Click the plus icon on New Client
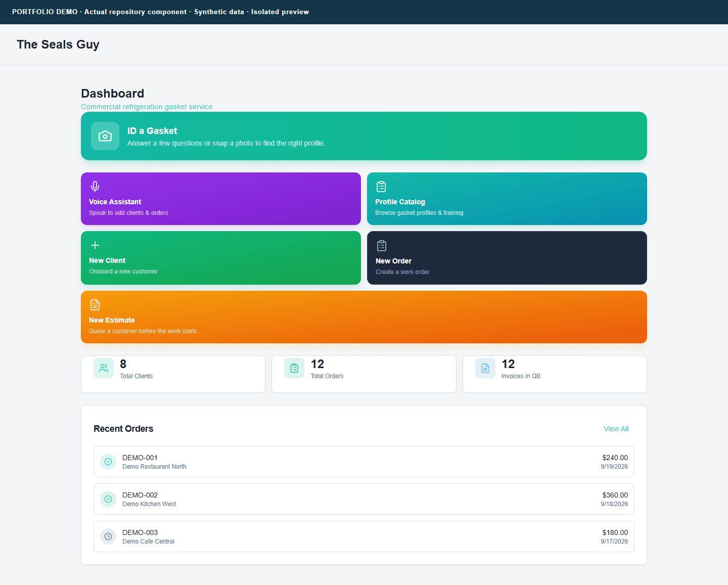The image size is (728, 585). tap(95, 245)
